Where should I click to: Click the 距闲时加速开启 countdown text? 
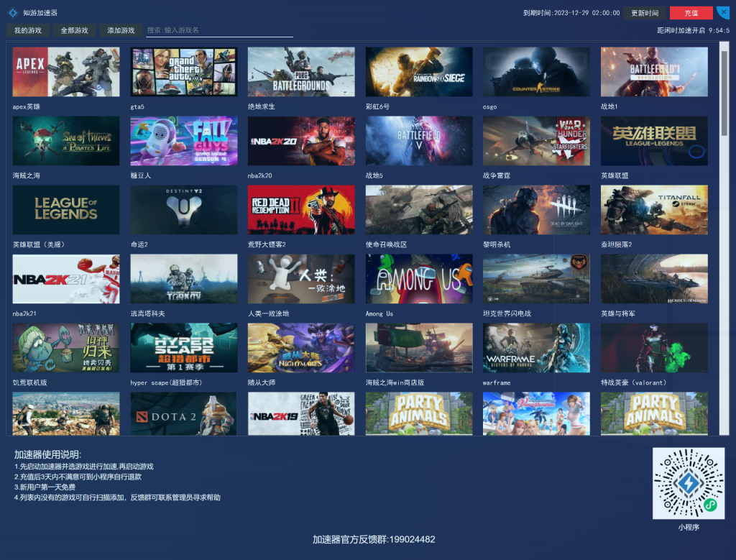tap(694, 30)
